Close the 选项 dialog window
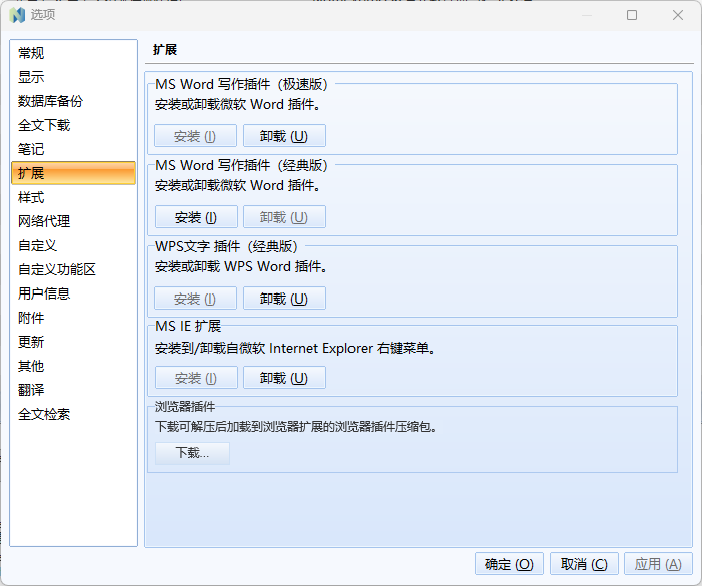 click(x=678, y=15)
